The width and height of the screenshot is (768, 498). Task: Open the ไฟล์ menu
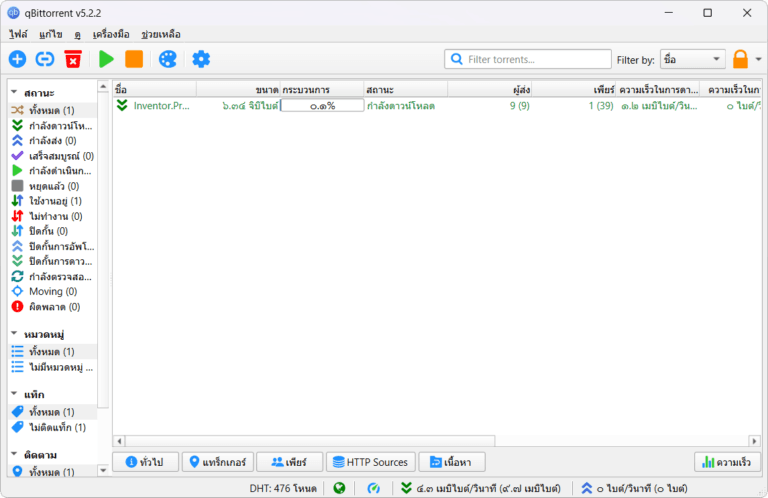point(18,34)
